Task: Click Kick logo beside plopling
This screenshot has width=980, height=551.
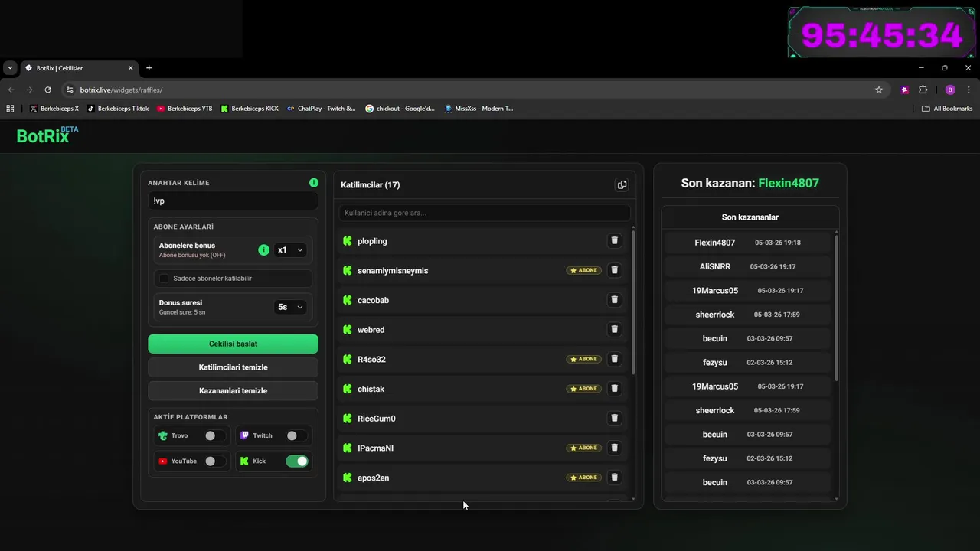Action: [x=348, y=241]
